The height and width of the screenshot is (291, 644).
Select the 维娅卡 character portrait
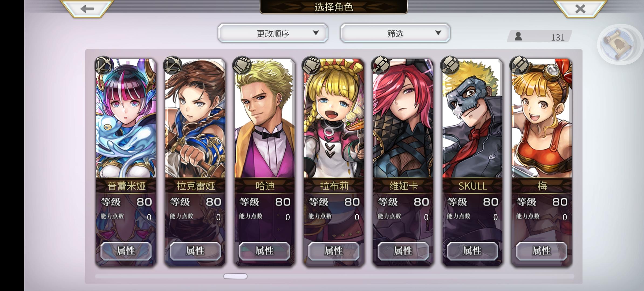pos(403,118)
